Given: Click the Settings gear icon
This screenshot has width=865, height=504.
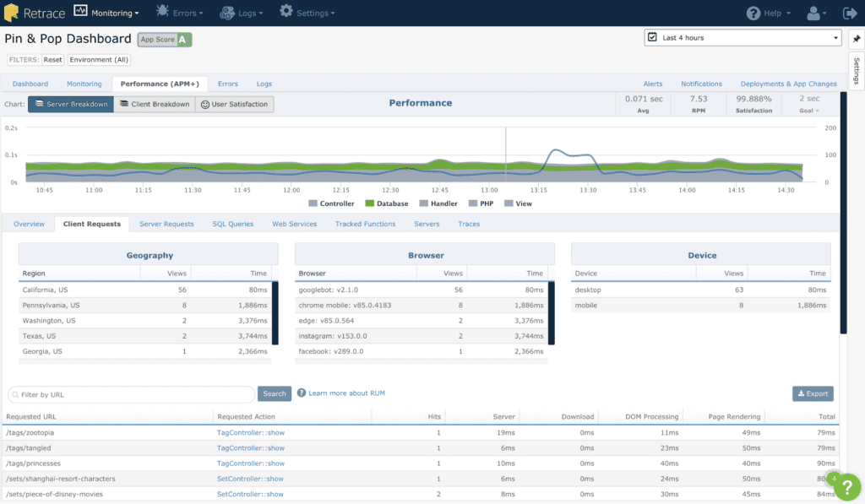Looking at the screenshot, I should 286,11.
